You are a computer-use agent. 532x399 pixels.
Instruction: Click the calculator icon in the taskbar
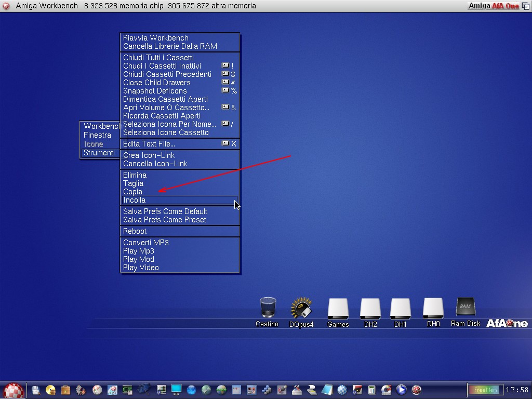tap(371, 390)
